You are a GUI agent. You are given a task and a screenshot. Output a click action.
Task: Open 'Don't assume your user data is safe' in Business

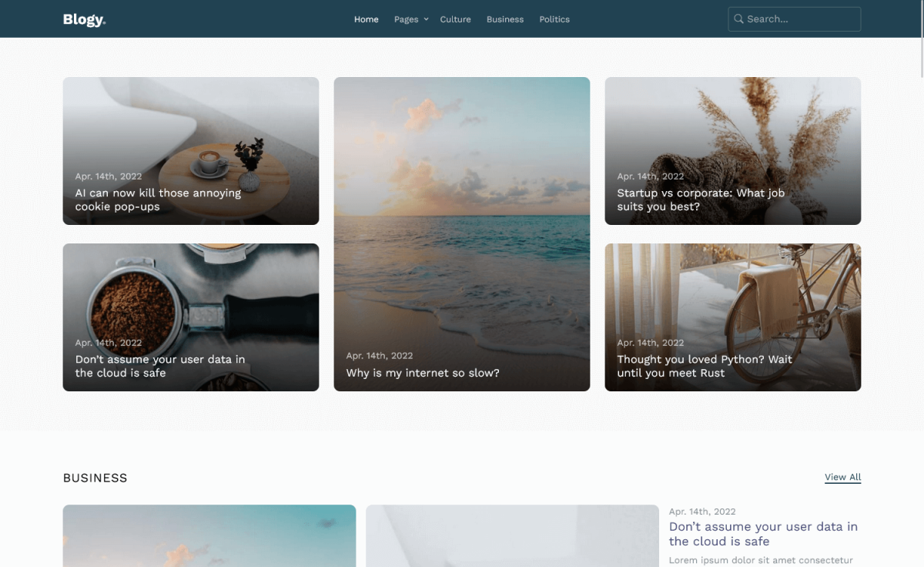click(x=763, y=534)
